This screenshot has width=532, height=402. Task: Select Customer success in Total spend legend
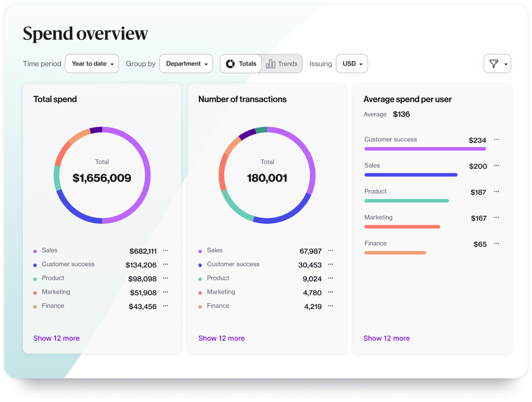tap(68, 264)
